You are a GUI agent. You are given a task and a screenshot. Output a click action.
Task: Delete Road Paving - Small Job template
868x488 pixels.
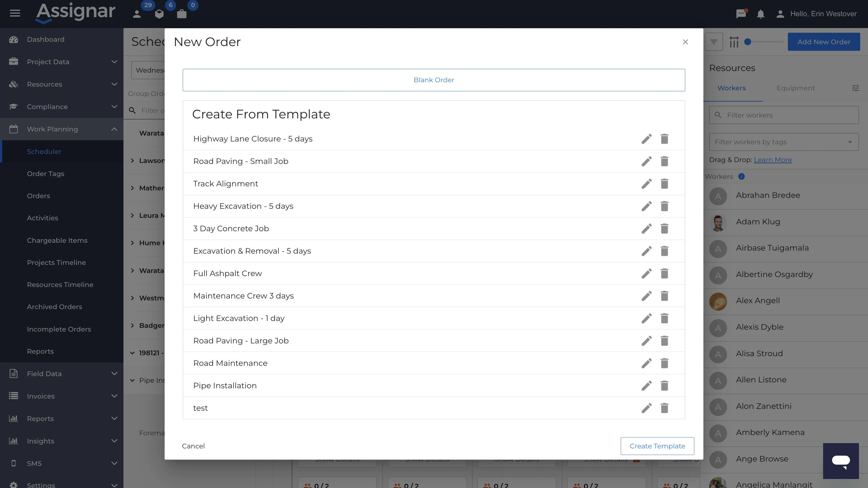click(664, 161)
